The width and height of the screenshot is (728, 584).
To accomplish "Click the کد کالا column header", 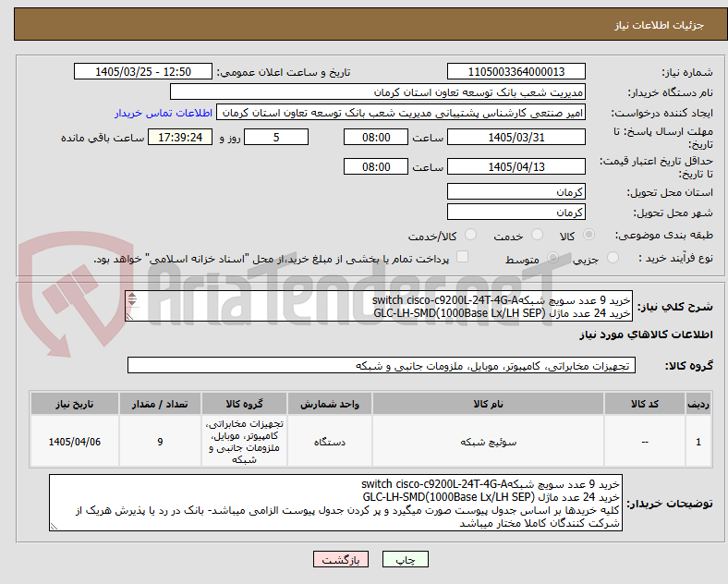I will pyautogui.click(x=645, y=404).
